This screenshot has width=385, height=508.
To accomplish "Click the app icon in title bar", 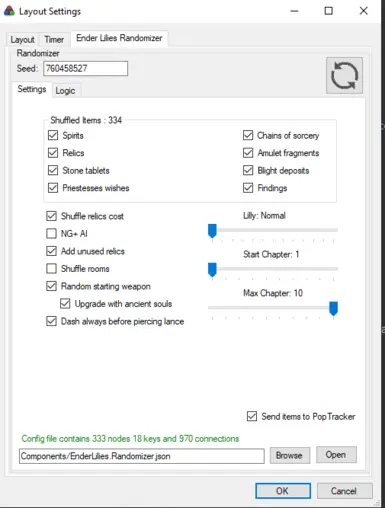I will click(9, 11).
